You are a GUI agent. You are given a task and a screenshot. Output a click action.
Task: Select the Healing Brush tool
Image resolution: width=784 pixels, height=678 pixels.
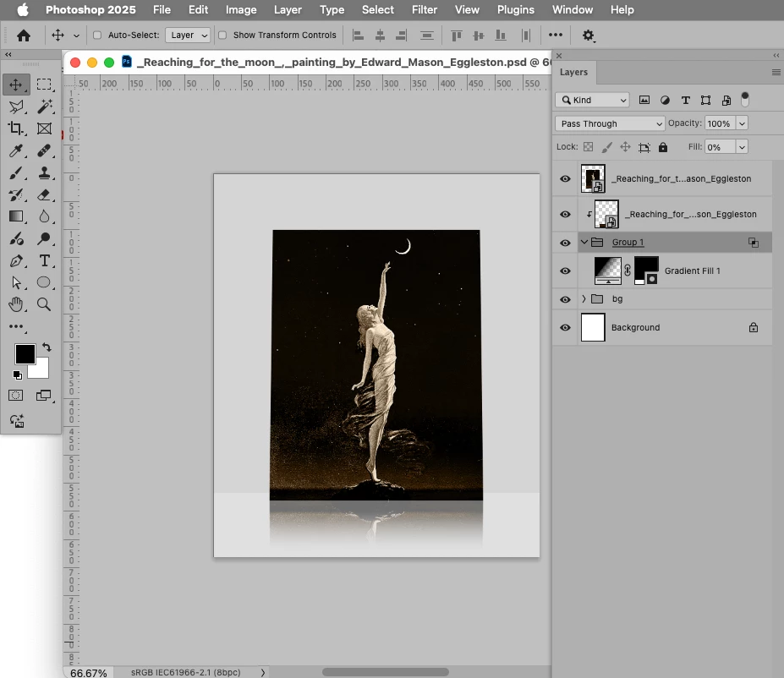44,150
